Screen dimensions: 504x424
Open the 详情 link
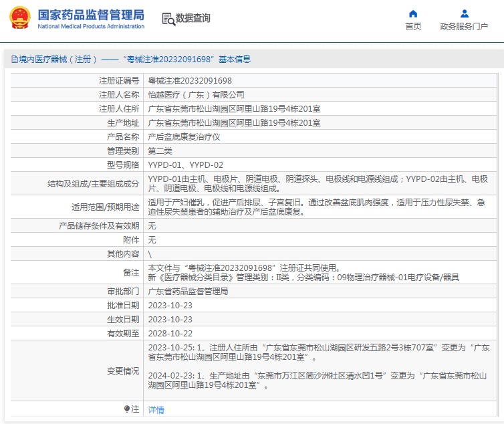(x=156, y=409)
